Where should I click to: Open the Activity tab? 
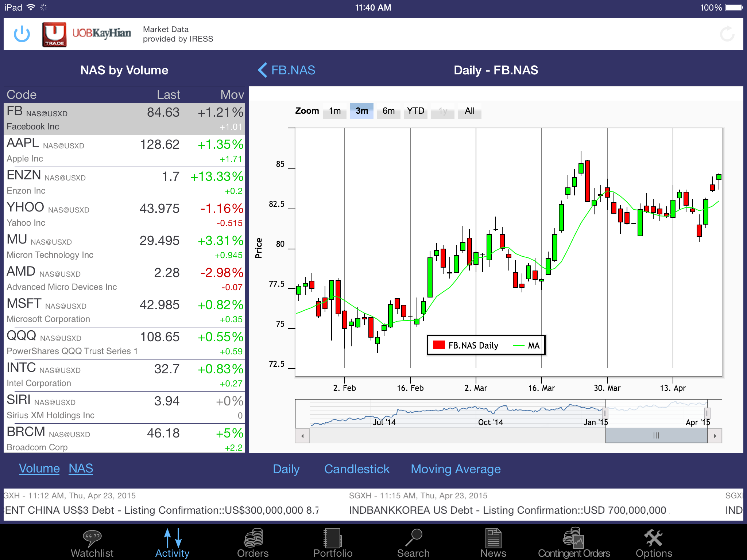coord(172,543)
